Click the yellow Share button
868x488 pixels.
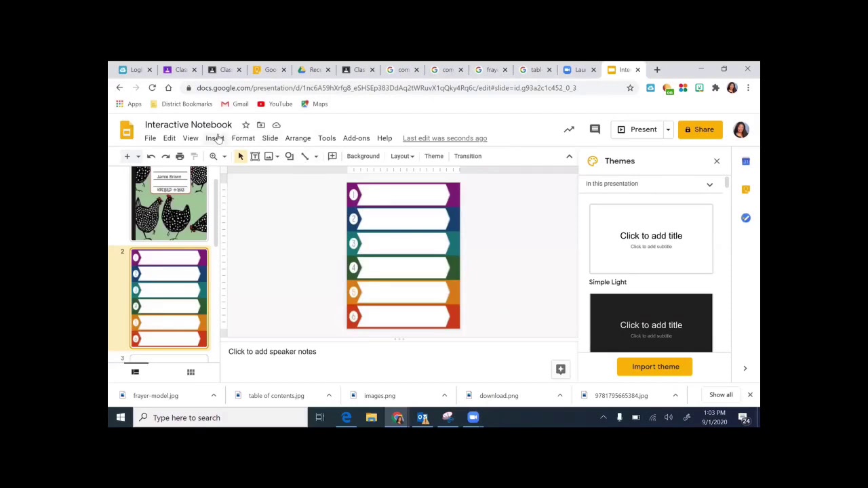coord(700,129)
